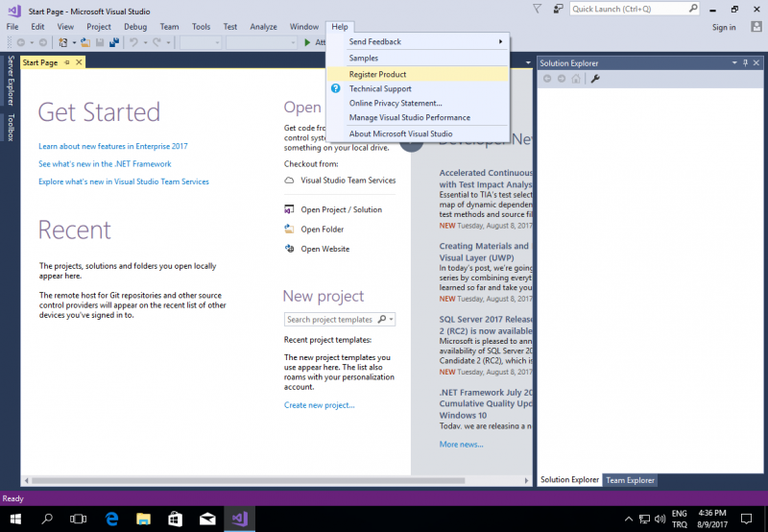Open the New Project dropdown arrow in toolbar
Screen dimensions: 768x532
click(75, 42)
